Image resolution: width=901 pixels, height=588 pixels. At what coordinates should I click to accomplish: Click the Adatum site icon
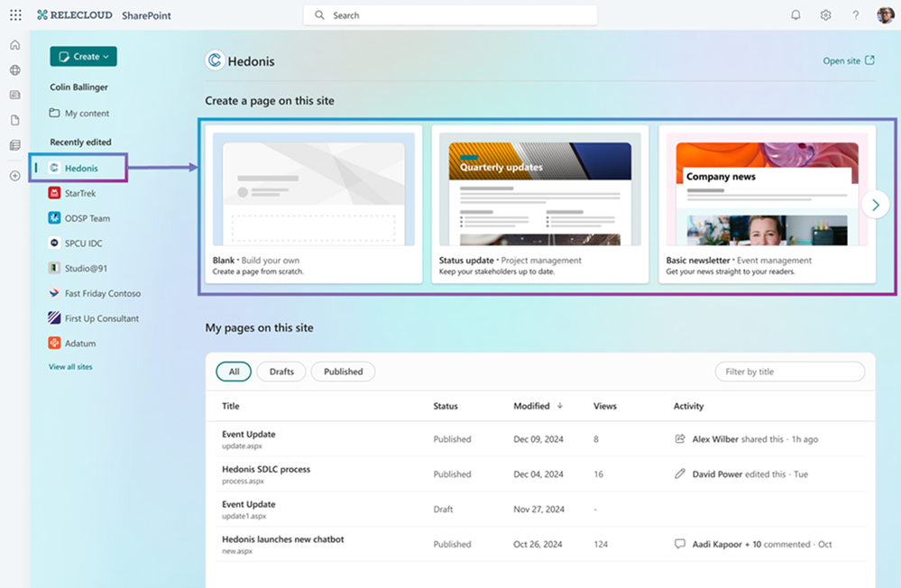pos(55,343)
